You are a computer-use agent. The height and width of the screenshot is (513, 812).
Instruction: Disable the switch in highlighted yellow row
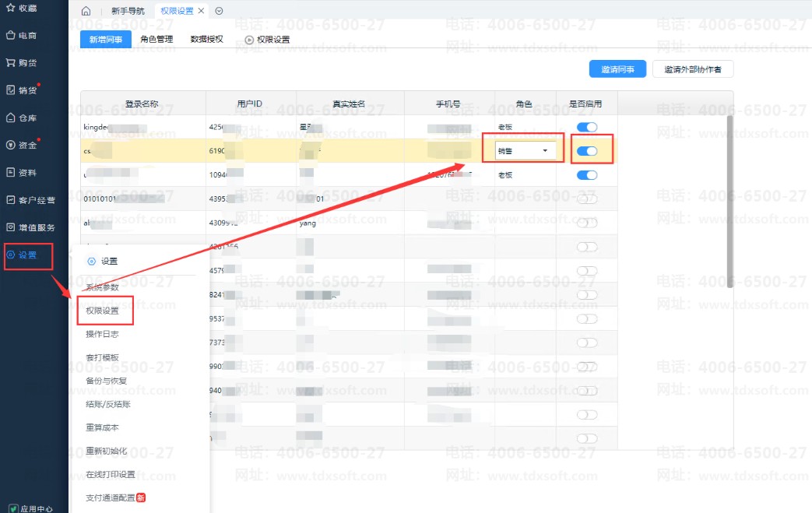(x=586, y=151)
